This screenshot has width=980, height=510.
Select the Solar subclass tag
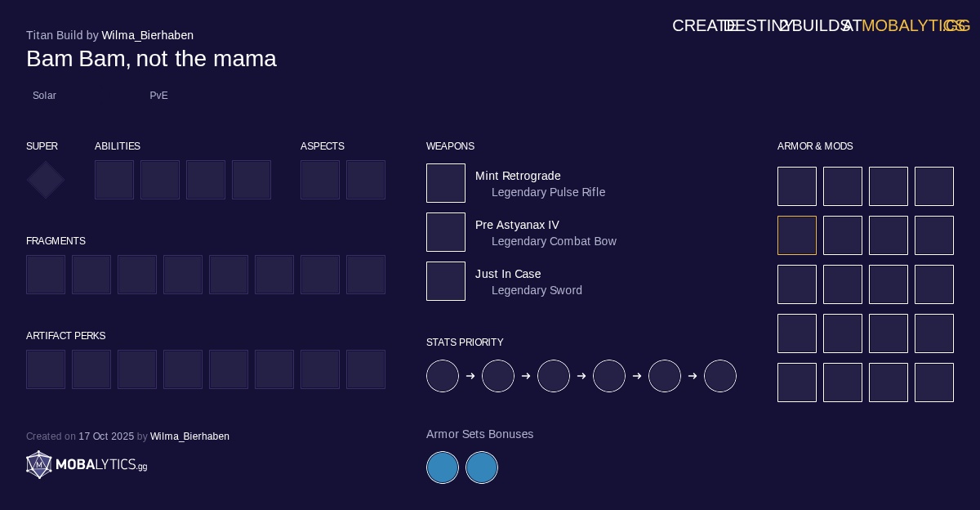44,96
